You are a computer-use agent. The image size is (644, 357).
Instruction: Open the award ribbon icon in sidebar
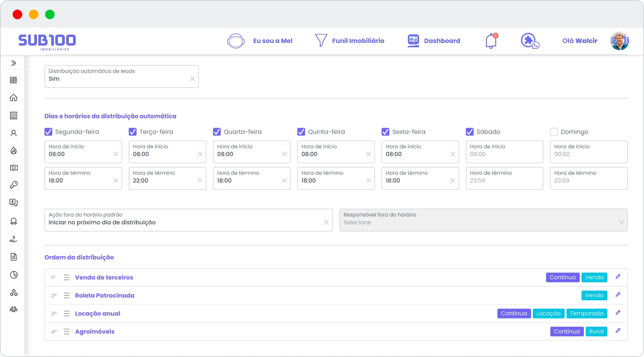(x=14, y=221)
